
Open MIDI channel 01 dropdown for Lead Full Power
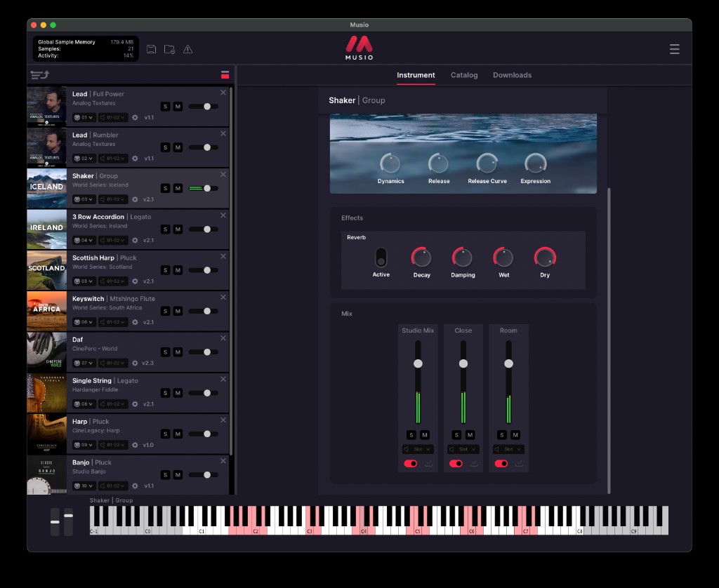click(x=84, y=117)
